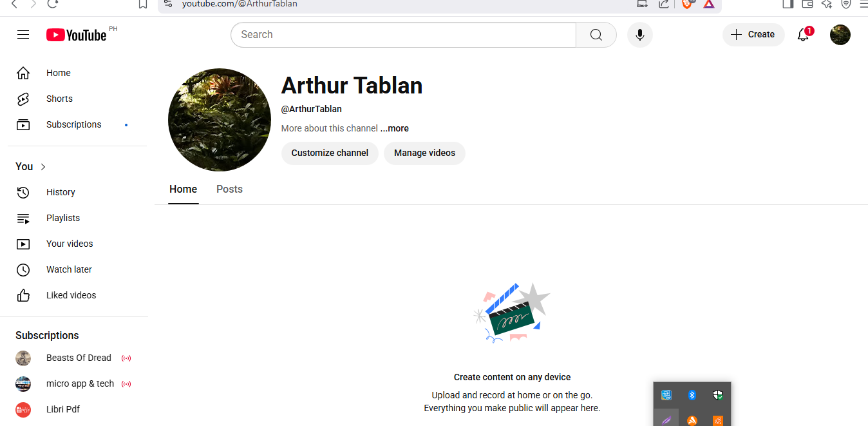This screenshot has height=426, width=868.
Task: Click the Create button
Action: click(753, 35)
